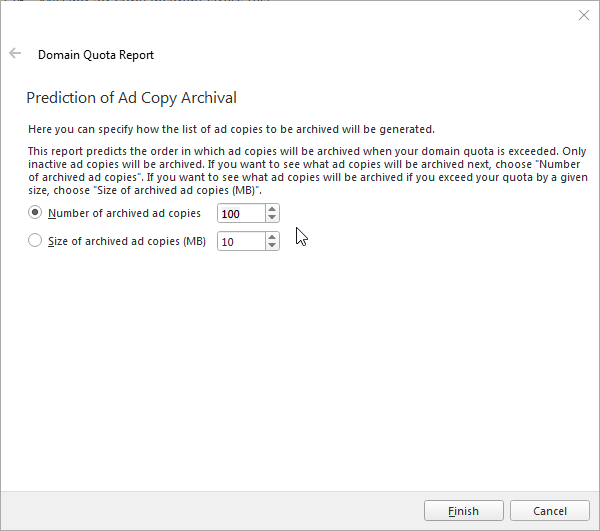Image resolution: width=600 pixels, height=531 pixels.
Task: Click the size in MB field showing 10
Action: (x=240, y=241)
